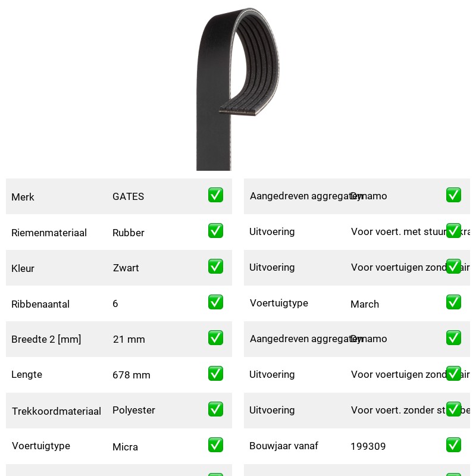Click the green checkmark for Ribbenaantal 6
This screenshot has height=476, width=476.
click(x=215, y=302)
